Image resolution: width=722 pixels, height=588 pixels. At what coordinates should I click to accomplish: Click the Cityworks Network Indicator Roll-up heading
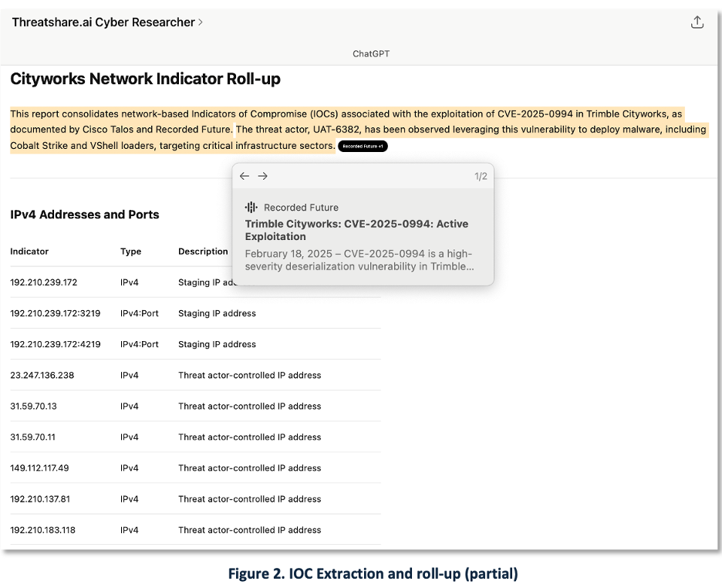pos(146,79)
